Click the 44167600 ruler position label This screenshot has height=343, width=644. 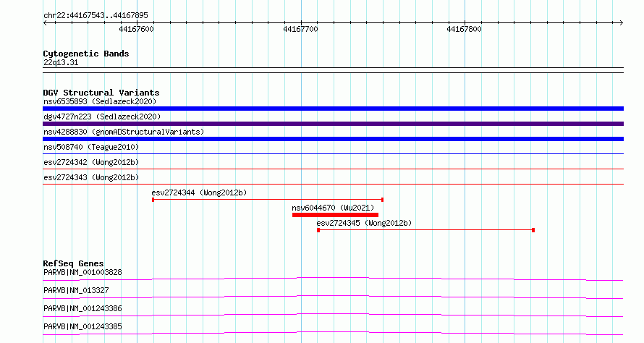(x=136, y=29)
